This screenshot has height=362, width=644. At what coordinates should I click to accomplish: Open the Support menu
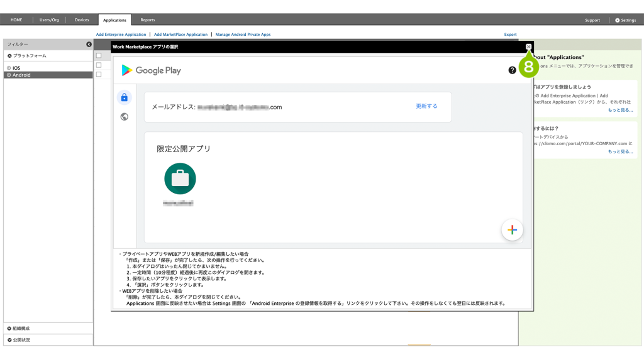[x=592, y=20]
